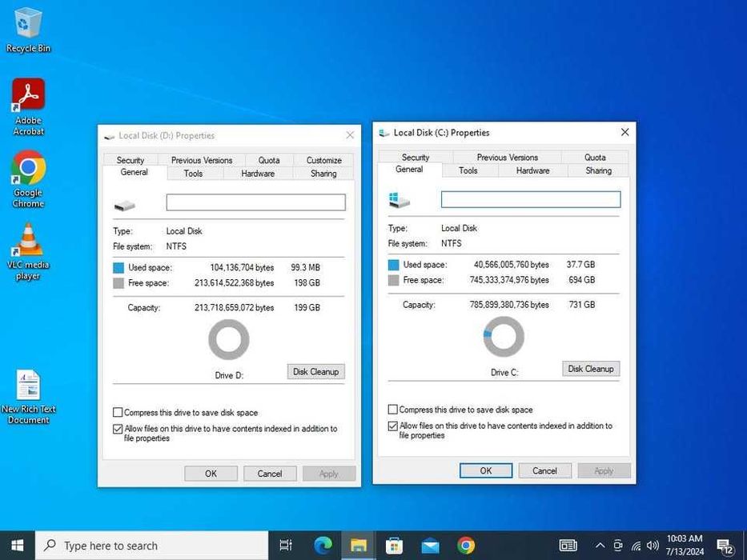Toggle Compress this drive in D: Properties
Screen dimensions: 747x560
[118, 412]
